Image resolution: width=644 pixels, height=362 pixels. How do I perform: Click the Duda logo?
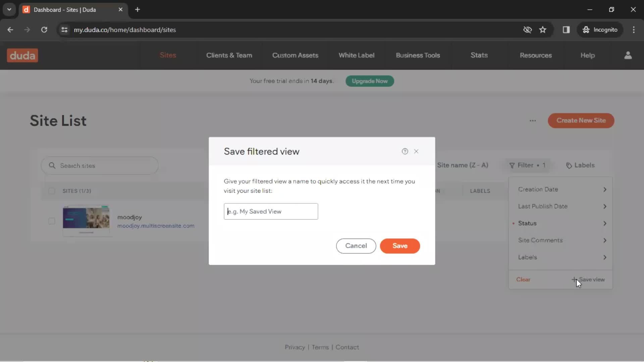click(22, 55)
